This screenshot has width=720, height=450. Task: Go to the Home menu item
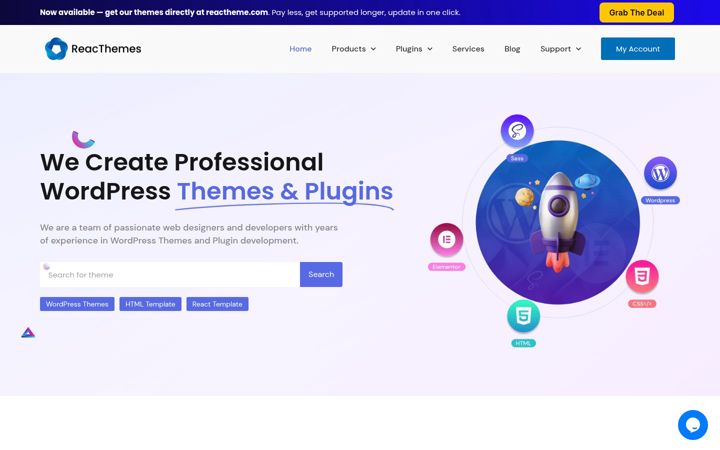[x=300, y=49]
